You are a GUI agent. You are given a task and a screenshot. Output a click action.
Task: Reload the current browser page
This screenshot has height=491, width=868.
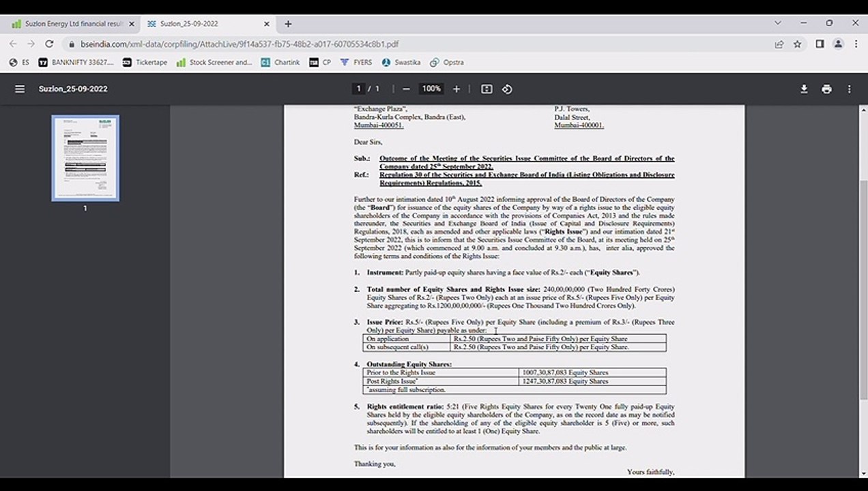[x=49, y=44]
